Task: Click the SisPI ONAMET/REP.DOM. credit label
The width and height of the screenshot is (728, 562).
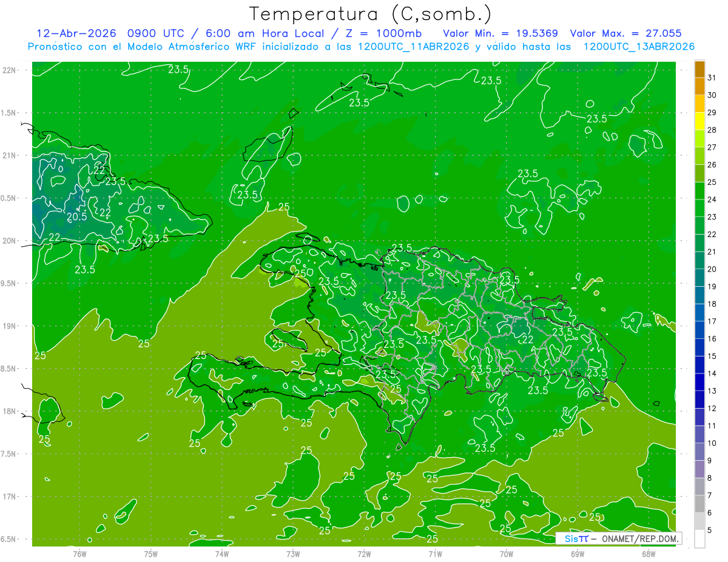Action: click(619, 538)
